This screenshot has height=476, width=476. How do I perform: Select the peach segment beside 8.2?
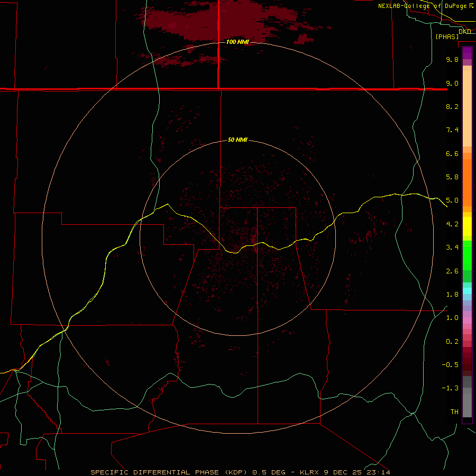[x=467, y=108]
